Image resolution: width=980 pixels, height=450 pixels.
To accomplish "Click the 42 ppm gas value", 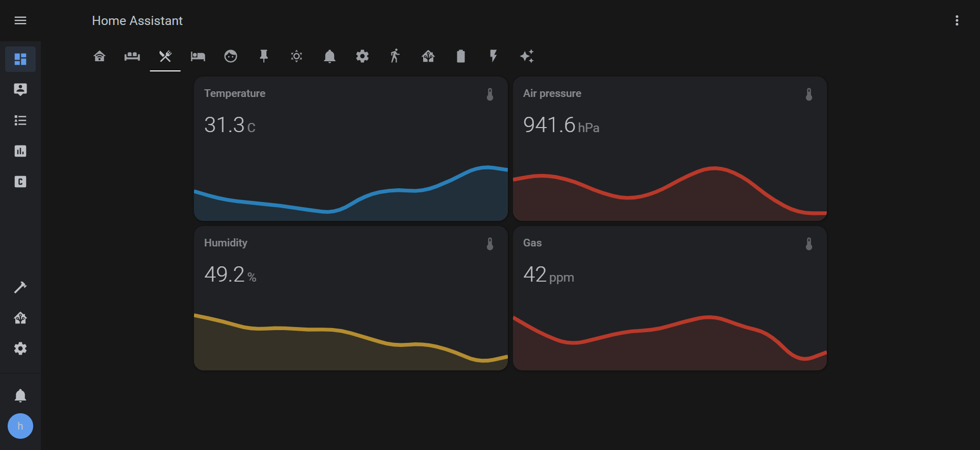I will 549,274.
